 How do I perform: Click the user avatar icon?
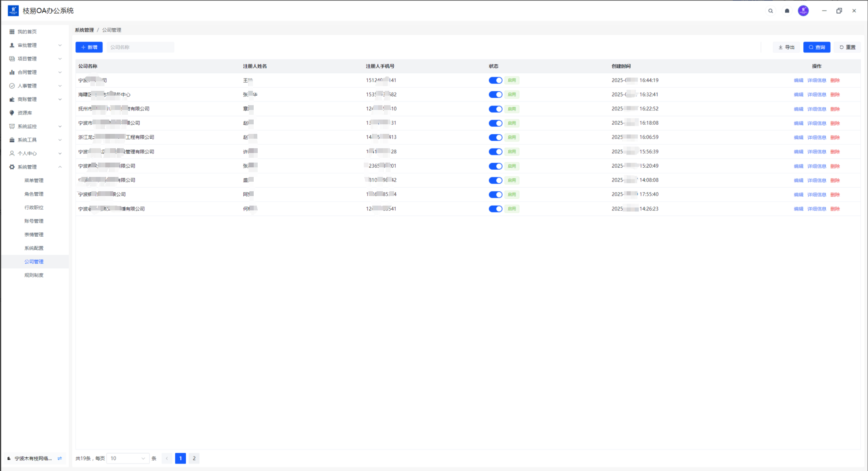click(x=803, y=11)
